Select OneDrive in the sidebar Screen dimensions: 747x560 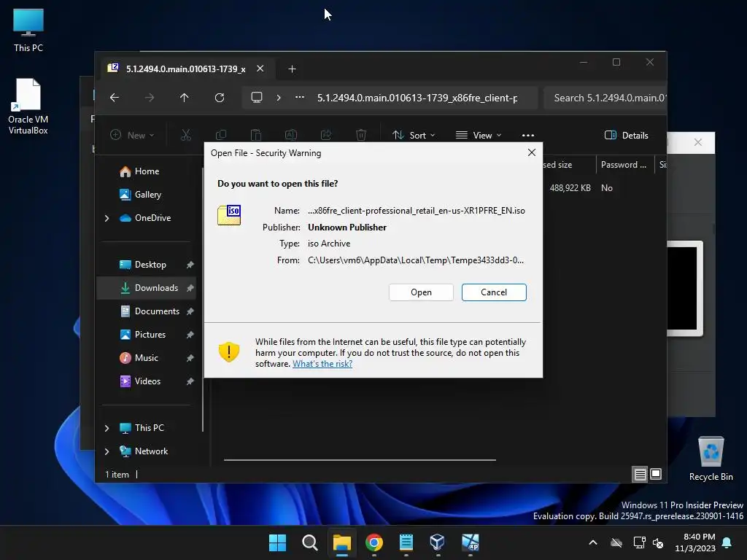(152, 217)
